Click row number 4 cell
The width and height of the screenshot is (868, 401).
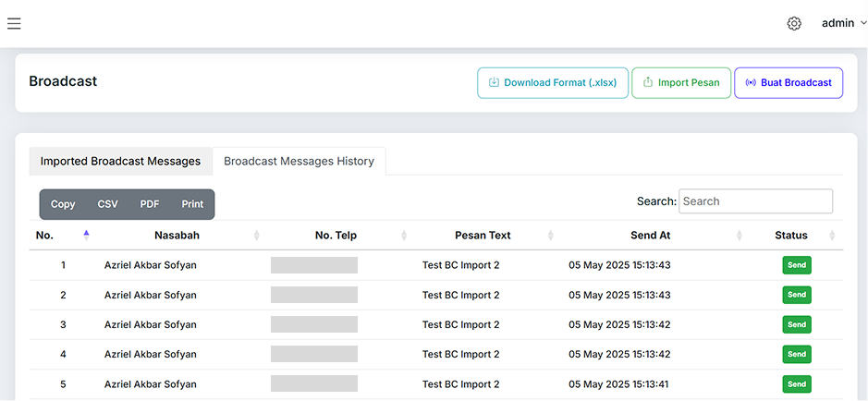tap(63, 355)
